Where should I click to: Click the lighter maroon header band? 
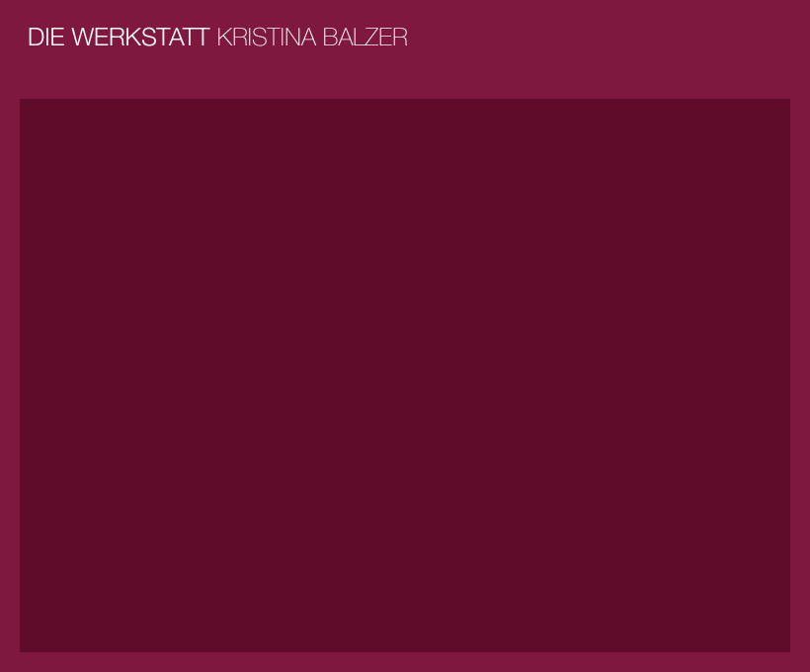405,49
